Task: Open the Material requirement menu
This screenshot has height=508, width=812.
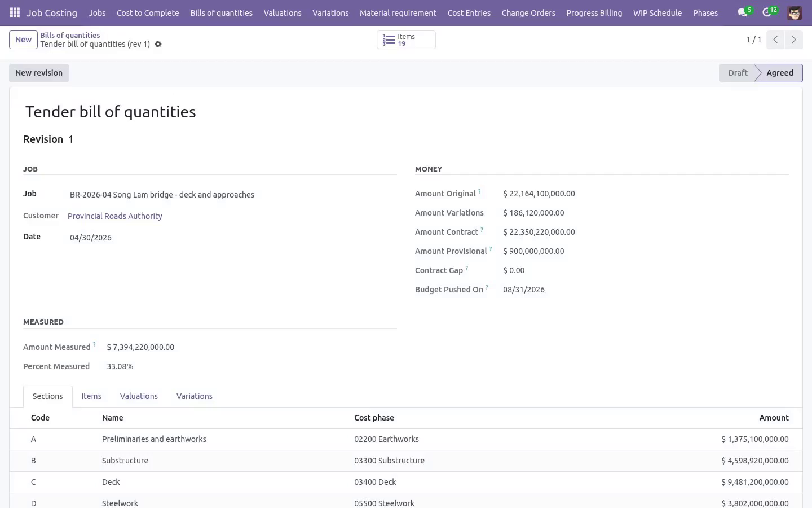Action: (398, 12)
